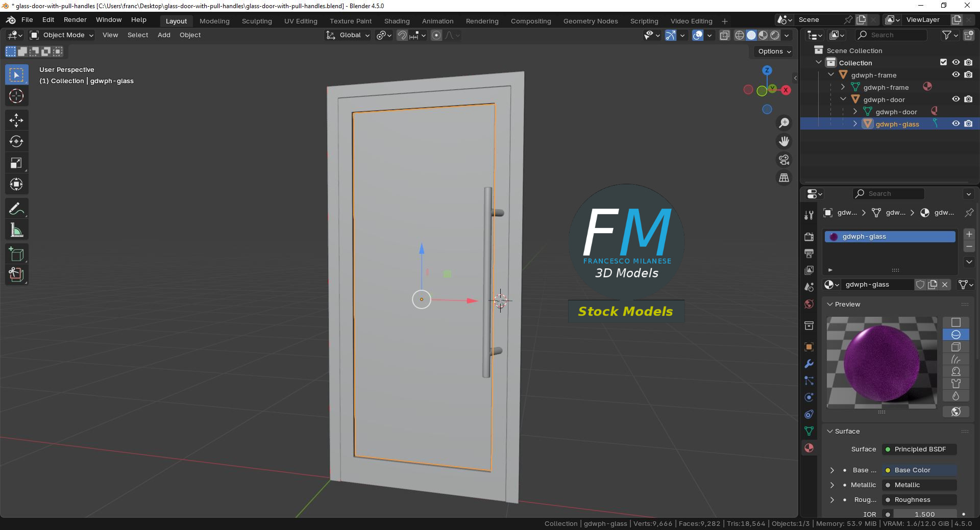Open the viewport Add menu
The width and height of the screenshot is (980, 530).
[164, 35]
